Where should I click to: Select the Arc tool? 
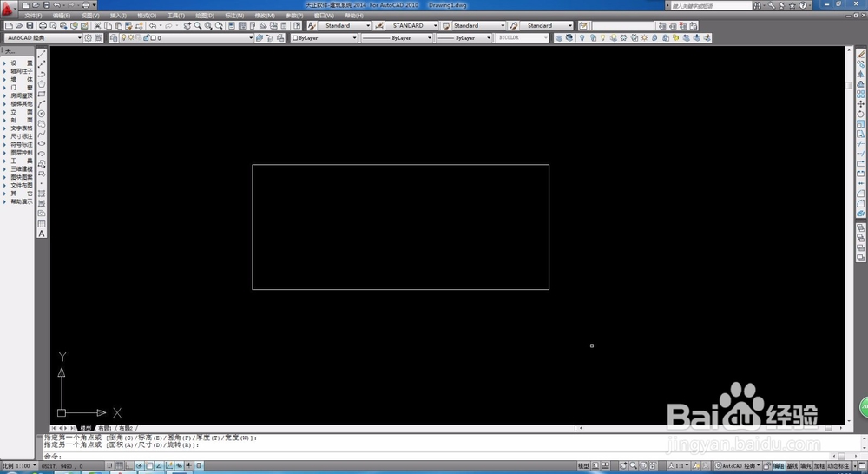42,103
